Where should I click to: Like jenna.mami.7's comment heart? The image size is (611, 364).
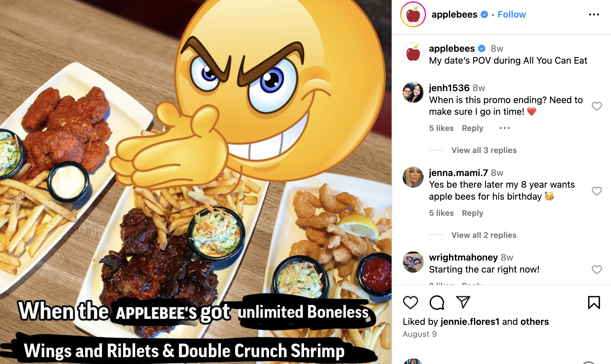coord(597,191)
